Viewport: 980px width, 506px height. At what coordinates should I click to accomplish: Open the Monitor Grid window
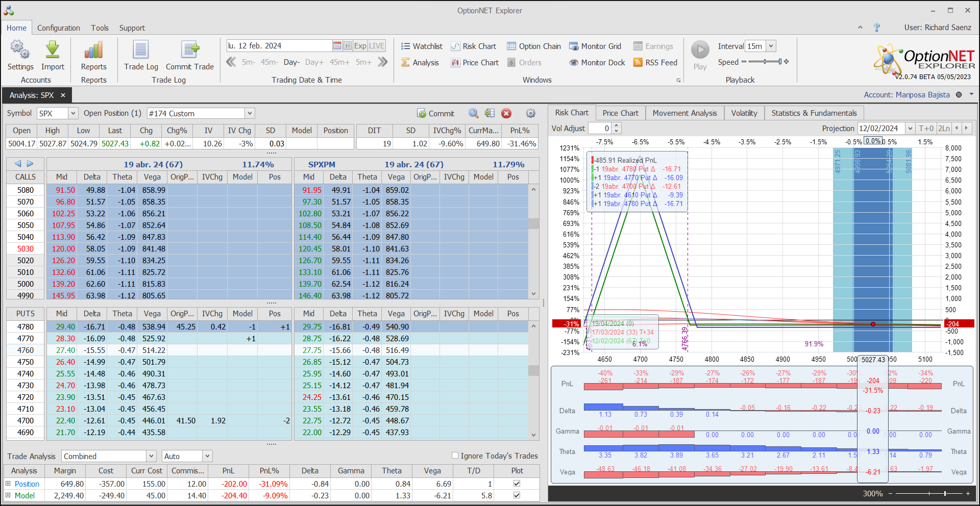tap(595, 46)
